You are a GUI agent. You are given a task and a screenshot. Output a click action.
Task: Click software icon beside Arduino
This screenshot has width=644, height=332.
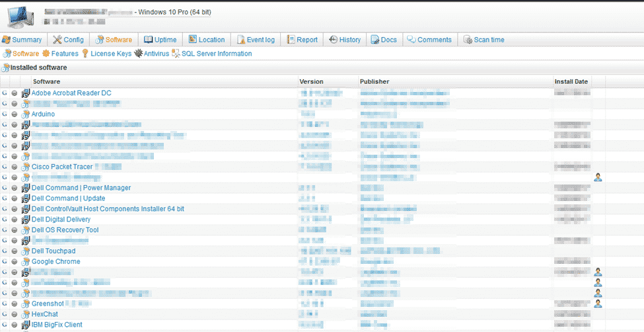(26, 114)
